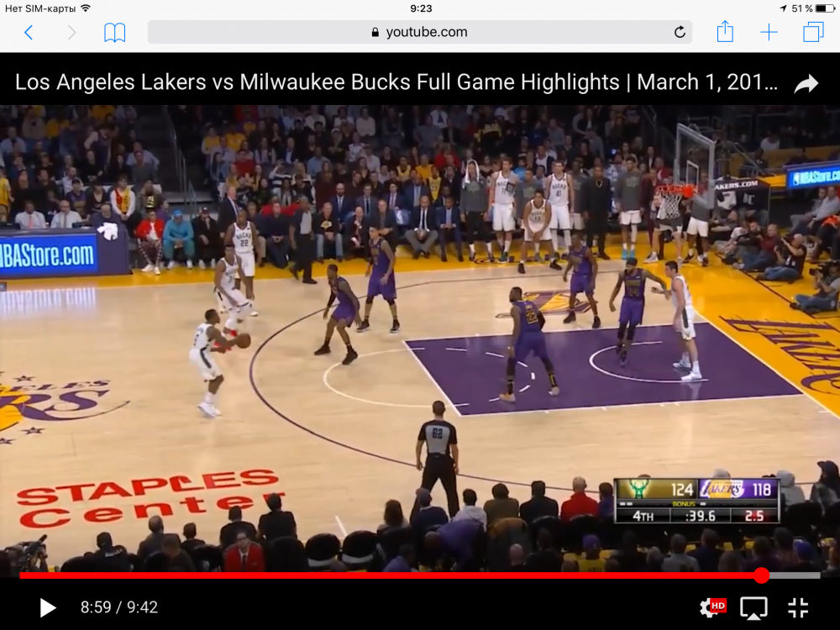This screenshot has width=840, height=630.
Task: Show all open tabs overview
Action: [x=813, y=33]
